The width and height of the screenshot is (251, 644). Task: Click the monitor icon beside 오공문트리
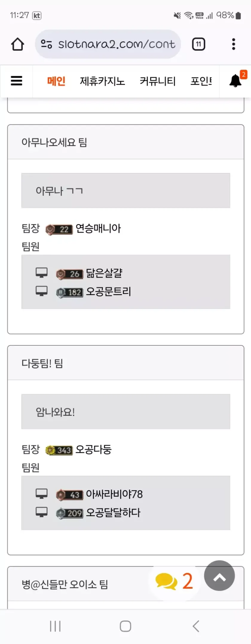42,291
